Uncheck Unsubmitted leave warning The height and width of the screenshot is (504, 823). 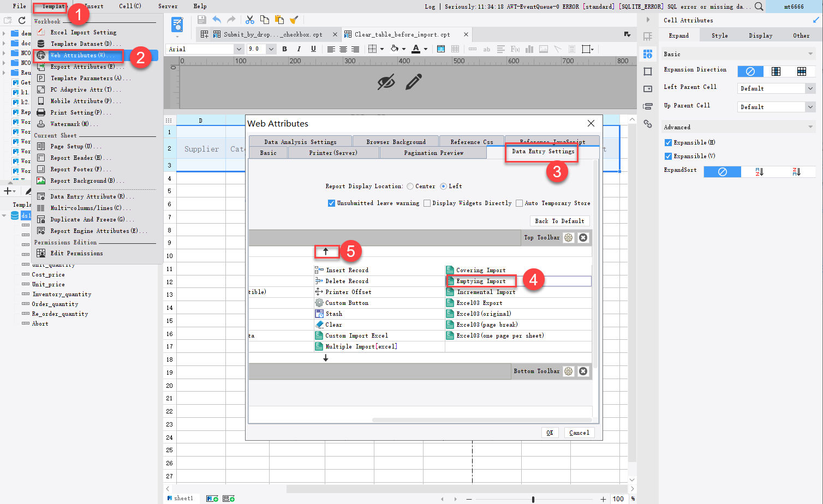[x=331, y=203]
